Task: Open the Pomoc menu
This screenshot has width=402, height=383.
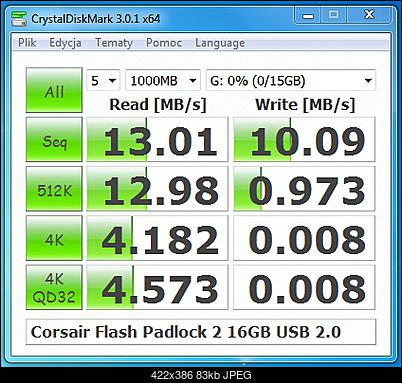Action: click(x=164, y=43)
